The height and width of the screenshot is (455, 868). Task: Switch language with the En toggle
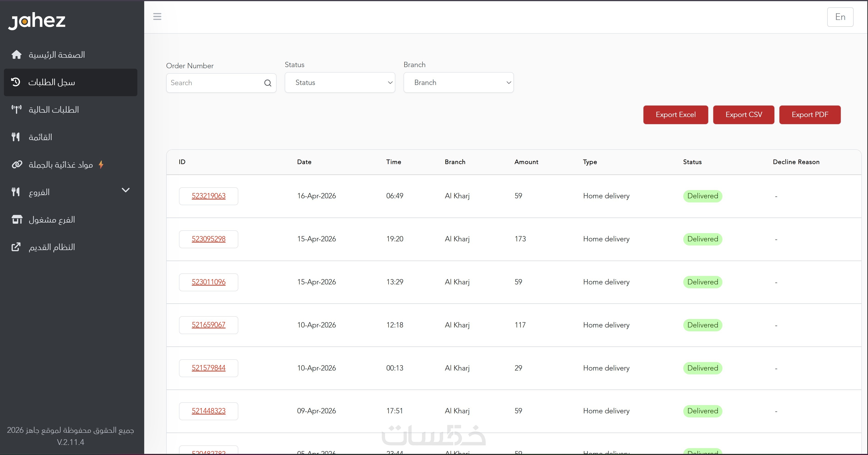pyautogui.click(x=840, y=17)
